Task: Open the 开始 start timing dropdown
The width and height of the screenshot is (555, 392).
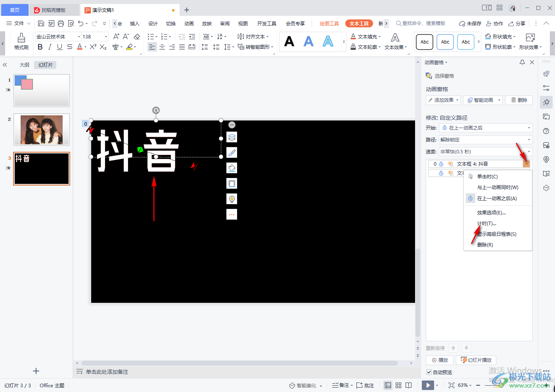Action: 486,128
